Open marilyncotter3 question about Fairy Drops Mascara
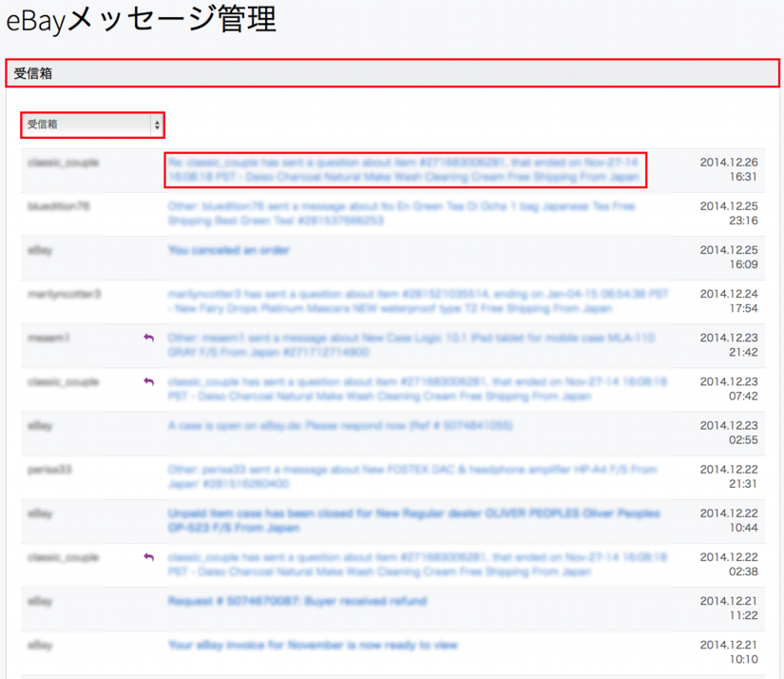784x679 pixels. point(402,301)
